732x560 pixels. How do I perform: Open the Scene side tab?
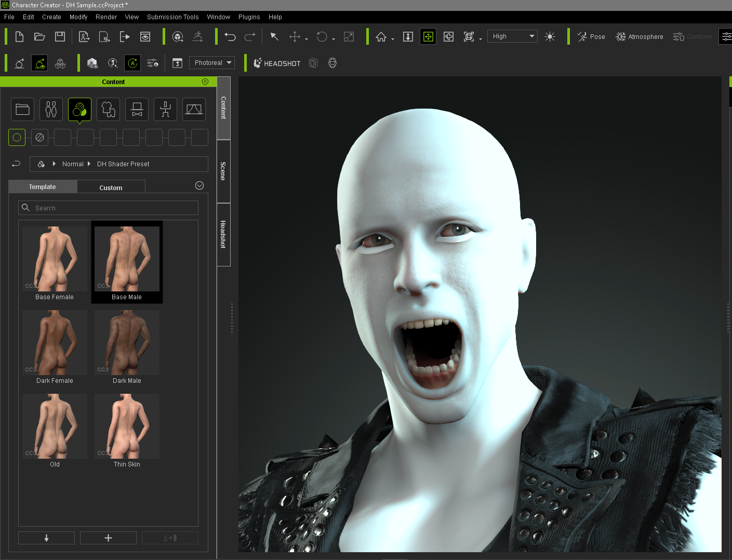pos(223,171)
